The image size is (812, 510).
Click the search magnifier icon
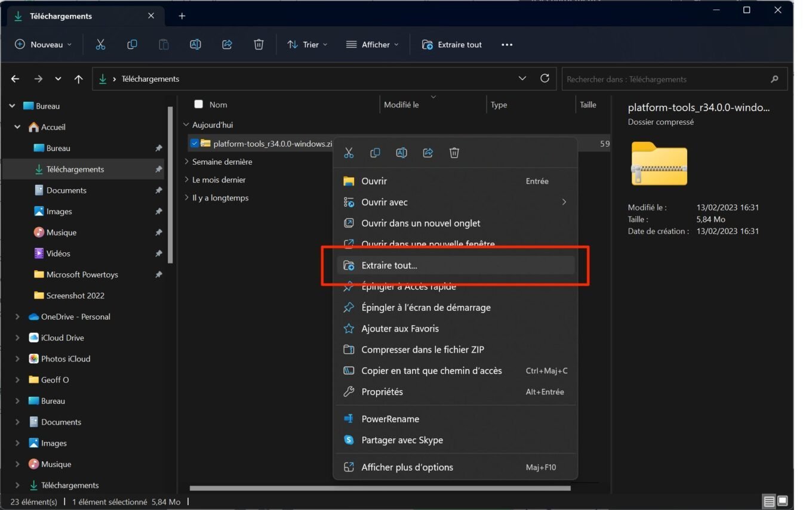click(774, 79)
